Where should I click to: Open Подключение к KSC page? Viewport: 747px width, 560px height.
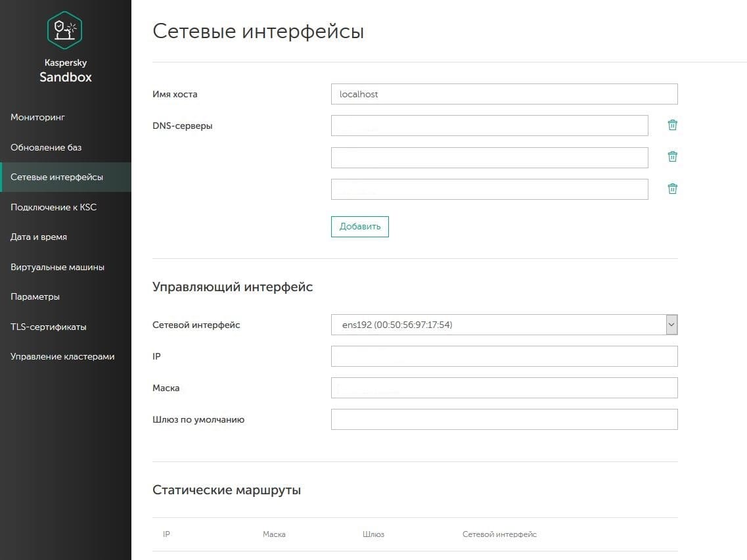pos(53,207)
